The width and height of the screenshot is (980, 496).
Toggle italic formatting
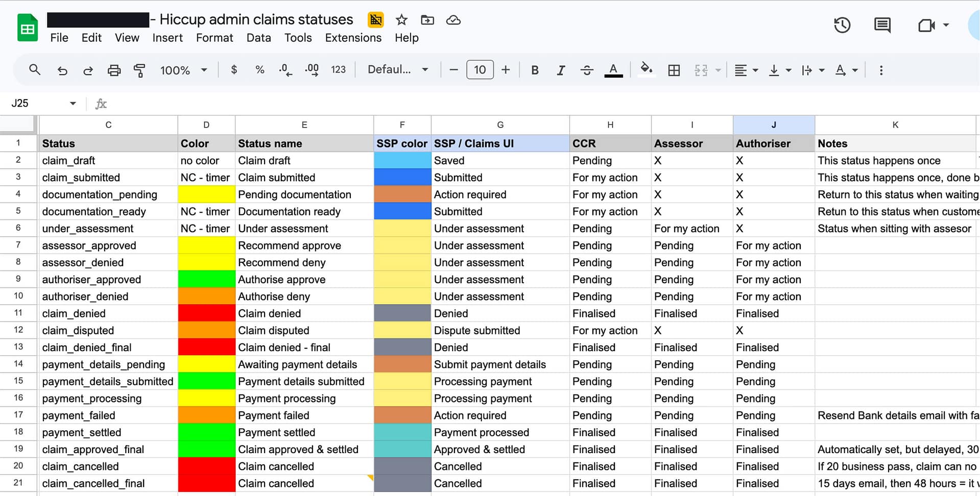click(x=560, y=70)
